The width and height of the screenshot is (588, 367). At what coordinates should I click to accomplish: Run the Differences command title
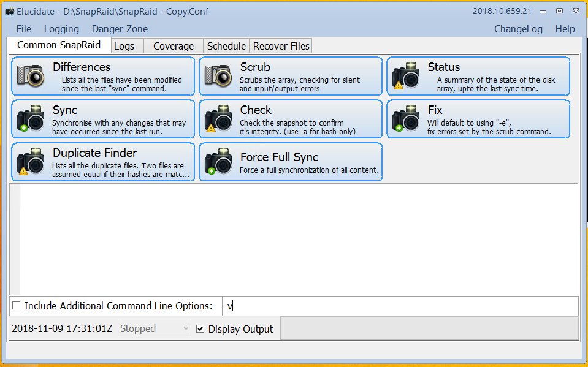click(x=82, y=67)
